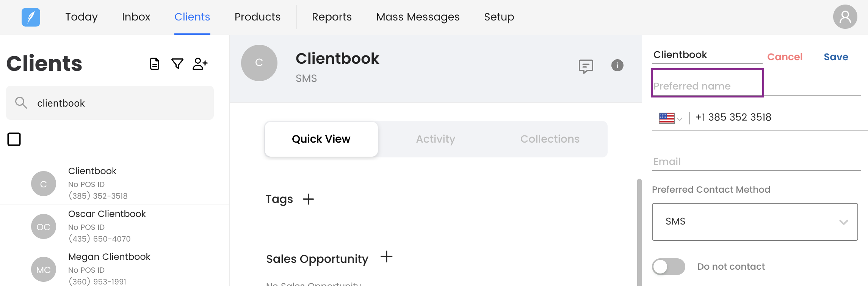
Task: Toggle the Do not contact switch
Action: [668, 267]
